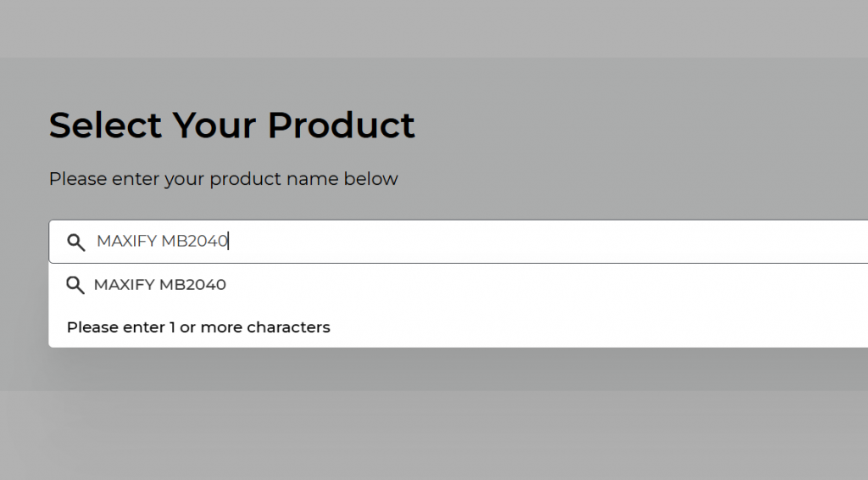The image size is (868, 480).
Task: Click the 'Select Your Product' heading
Action: pos(231,126)
